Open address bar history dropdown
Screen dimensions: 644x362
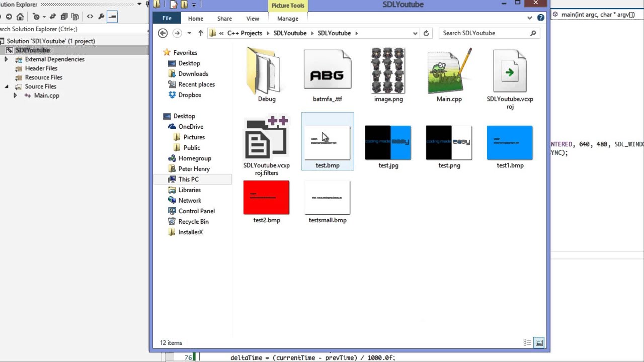(x=415, y=33)
